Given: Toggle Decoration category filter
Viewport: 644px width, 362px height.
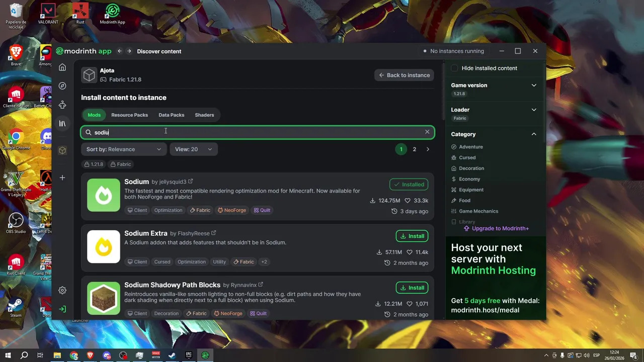Looking at the screenshot, I should [x=467, y=168].
